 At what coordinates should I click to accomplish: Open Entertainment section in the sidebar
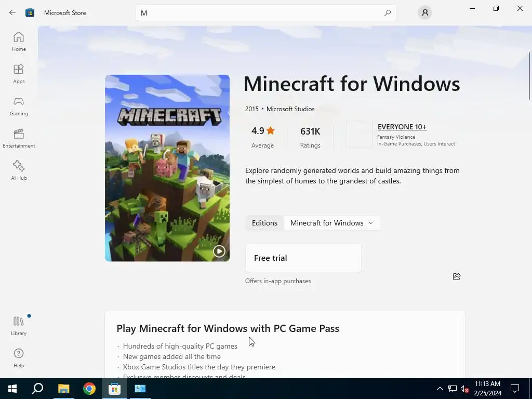19,138
